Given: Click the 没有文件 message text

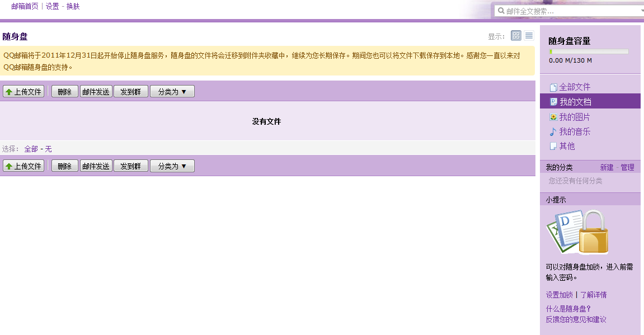Looking at the screenshot, I should (x=266, y=121).
